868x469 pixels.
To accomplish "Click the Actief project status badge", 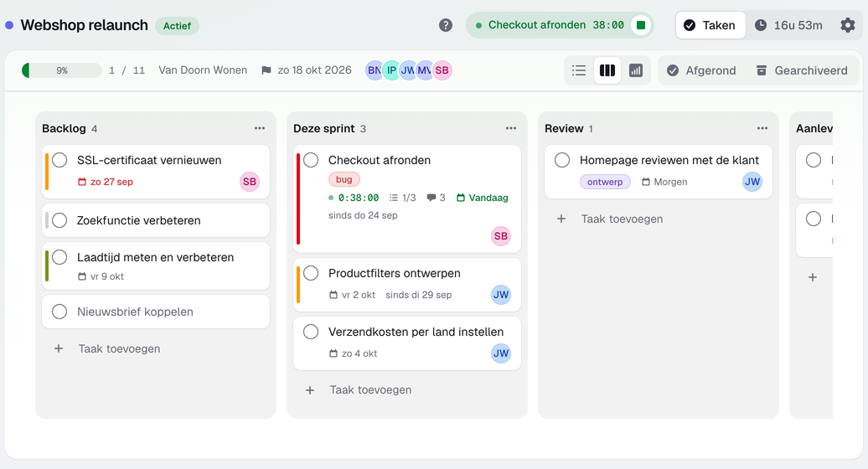I will click(177, 26).
